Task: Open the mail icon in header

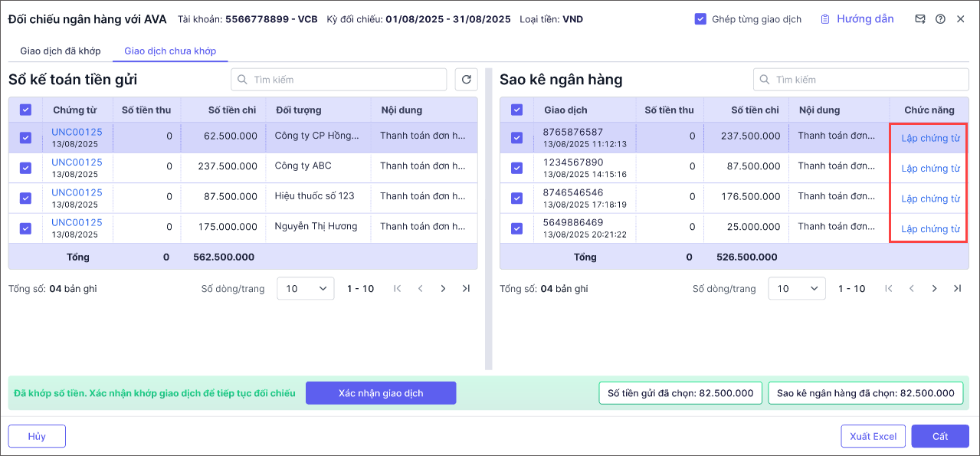Action: 919,19
